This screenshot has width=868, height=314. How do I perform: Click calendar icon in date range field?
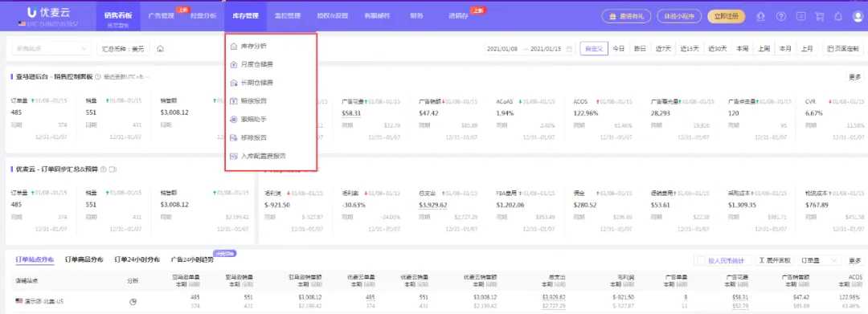click(568, 49)
